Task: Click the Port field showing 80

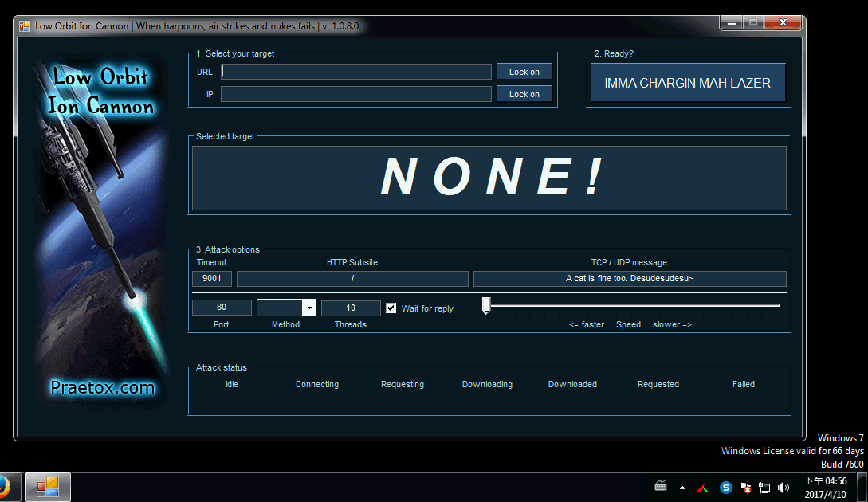Action: [x=222, y=308]
